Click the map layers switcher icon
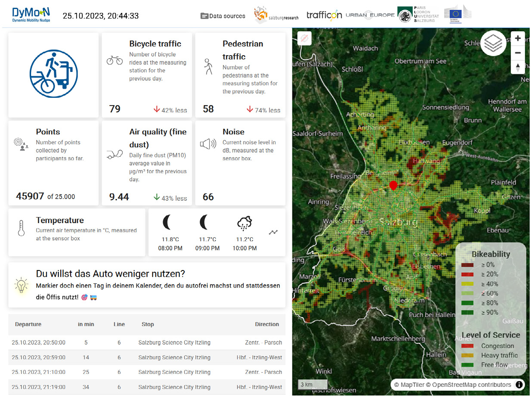The width and height of the screenshot is (532, 398). pos(493,43)
